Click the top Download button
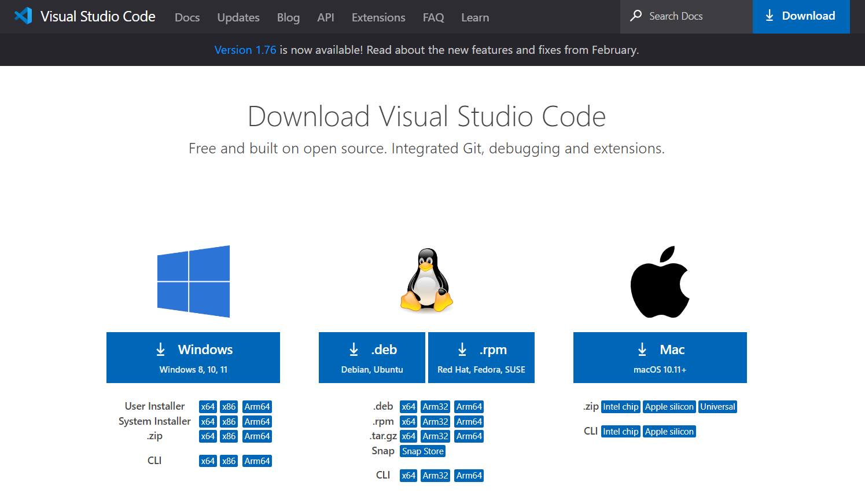The width and height of the screenshot is (865, 504). pyautogui.click(x=801, y=16)
